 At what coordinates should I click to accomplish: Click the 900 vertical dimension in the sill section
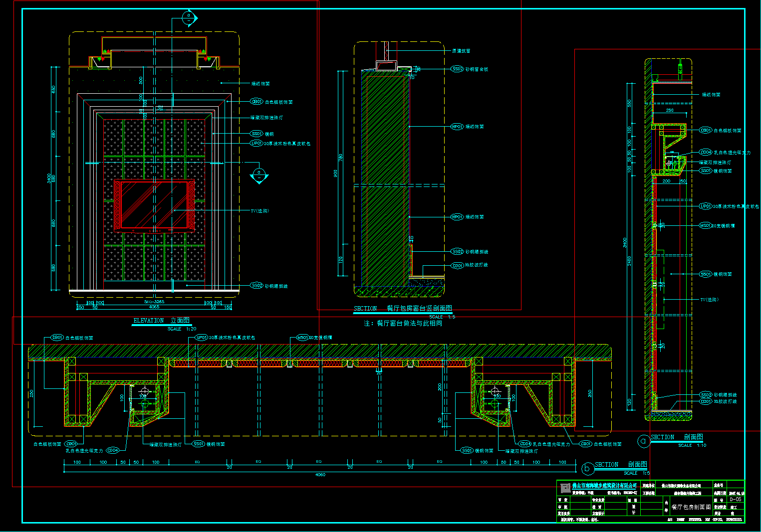click(x=336, y=173)
